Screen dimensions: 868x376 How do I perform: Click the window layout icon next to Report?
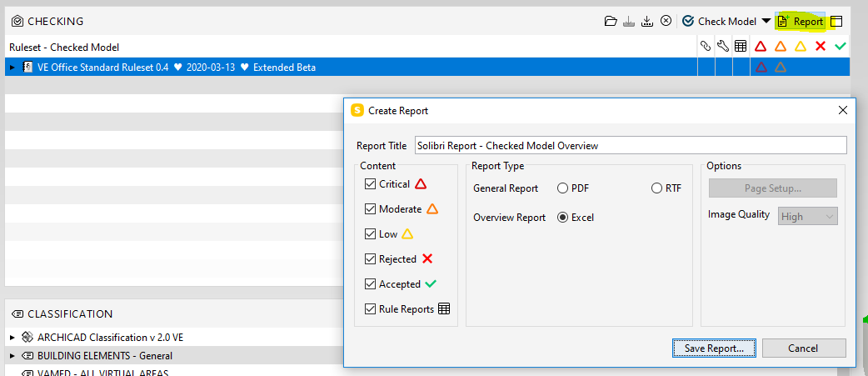[836, 22]
